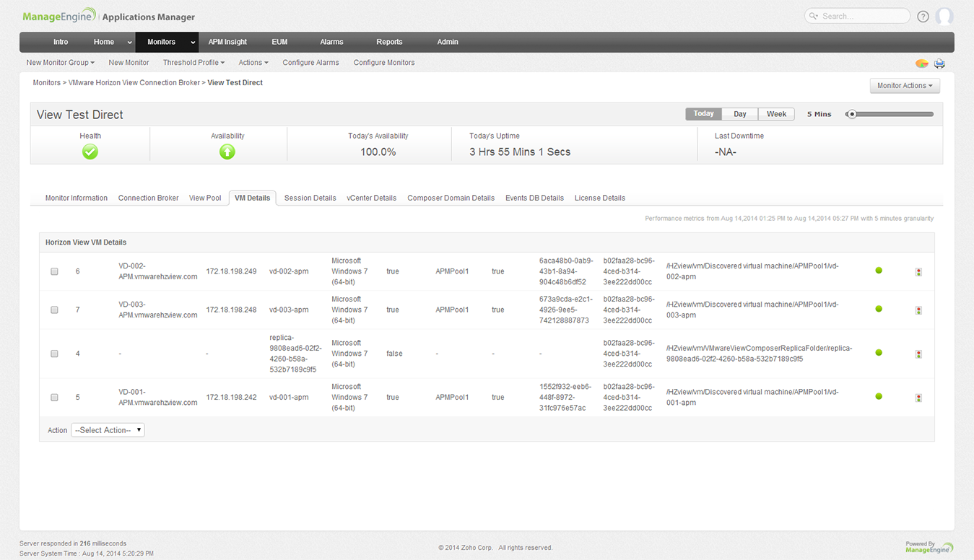Open alarm config icon for replica VM row

[918, 354]
